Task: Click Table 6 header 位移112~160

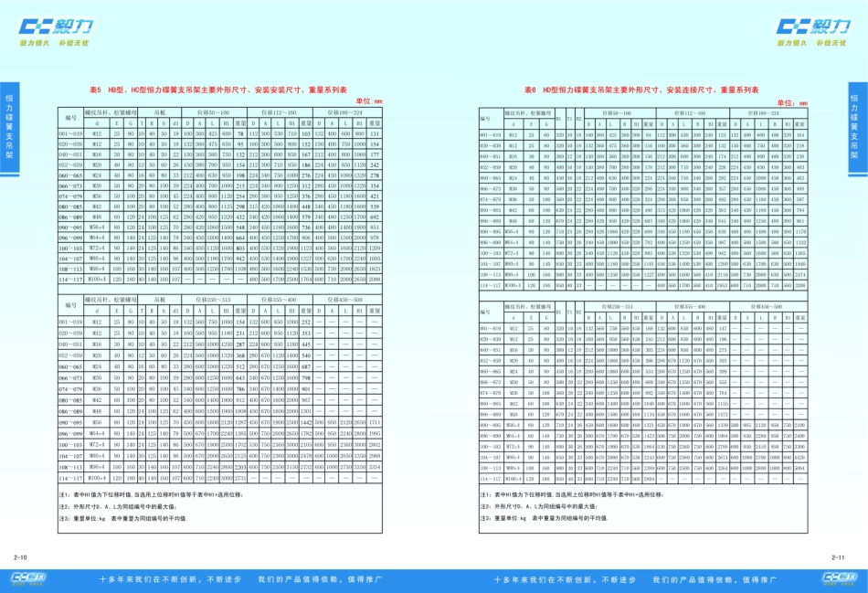Action: click(x=691, y=113)
